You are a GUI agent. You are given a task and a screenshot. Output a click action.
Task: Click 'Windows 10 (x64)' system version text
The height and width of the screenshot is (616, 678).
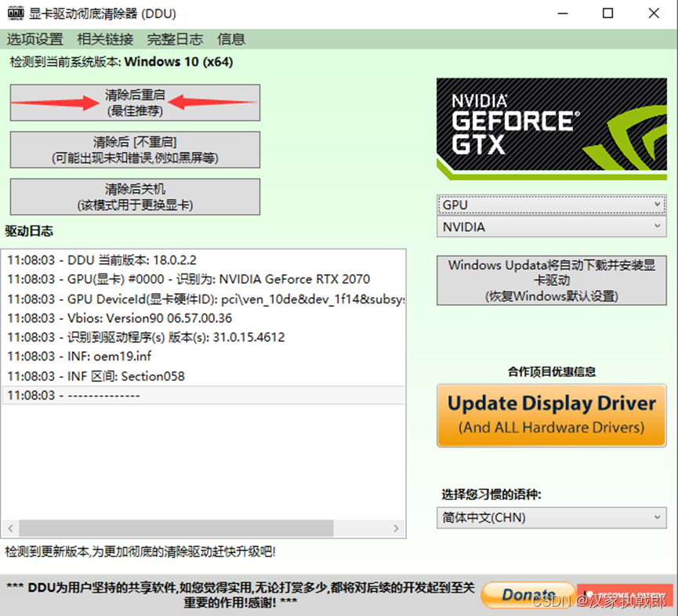179,62
